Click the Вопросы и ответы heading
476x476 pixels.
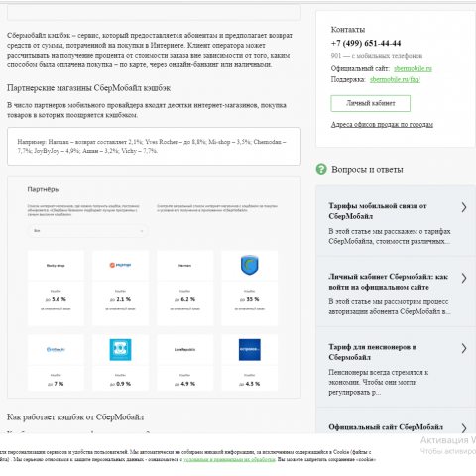(x=367, y=170)
